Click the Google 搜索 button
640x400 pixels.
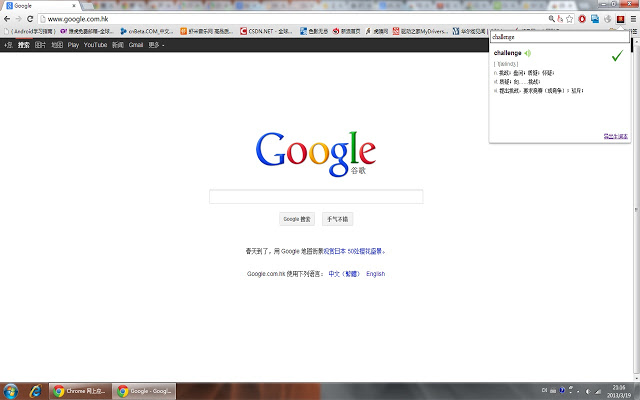coord(297,219)
